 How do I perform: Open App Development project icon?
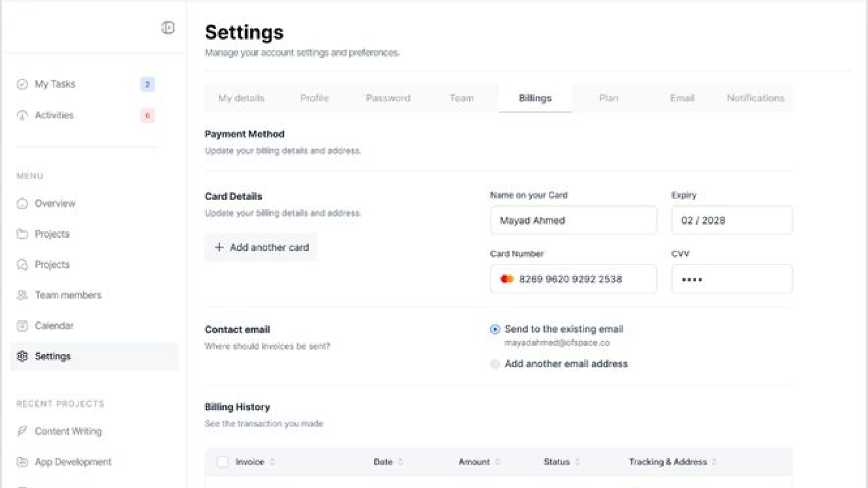(22, 462)
